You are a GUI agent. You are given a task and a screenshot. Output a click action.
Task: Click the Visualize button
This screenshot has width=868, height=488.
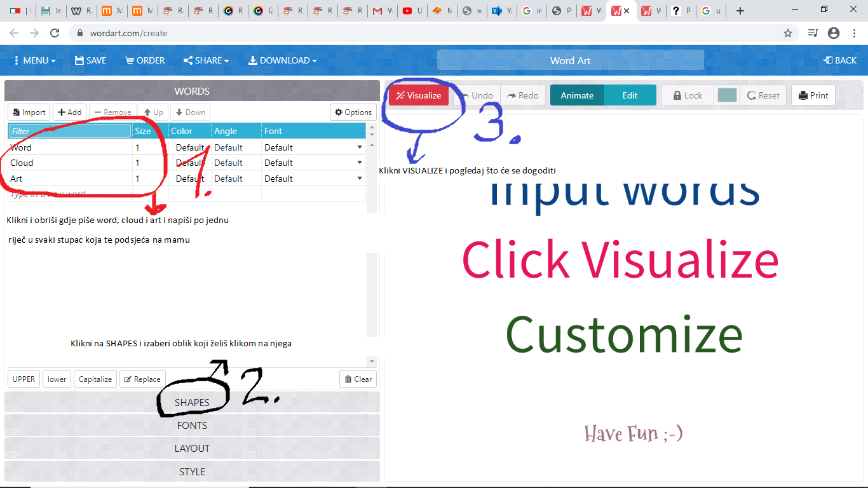click(419, 95)
